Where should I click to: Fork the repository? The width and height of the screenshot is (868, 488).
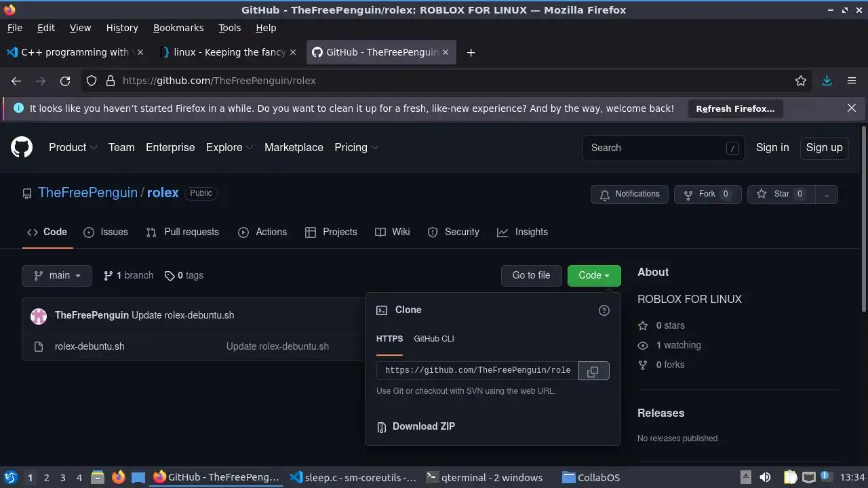pos(707,195)
